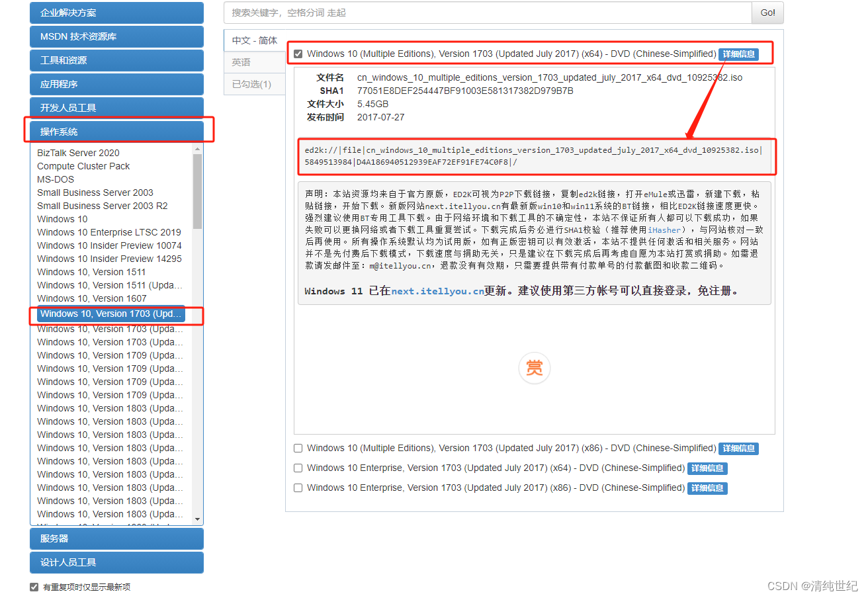Open the next.itellyou.cn link in bold notice
868x598 pixels.
[437, 291]
